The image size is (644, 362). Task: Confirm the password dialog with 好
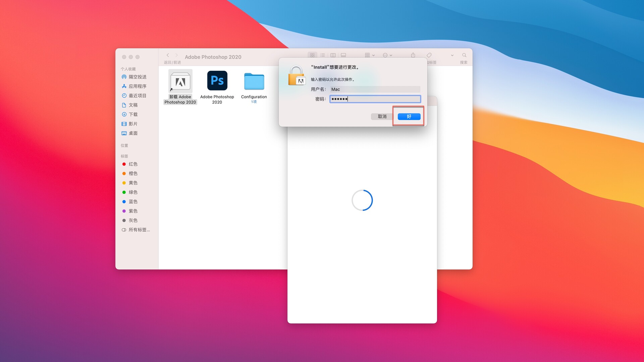pyautogui.click(x=409, y=116)
